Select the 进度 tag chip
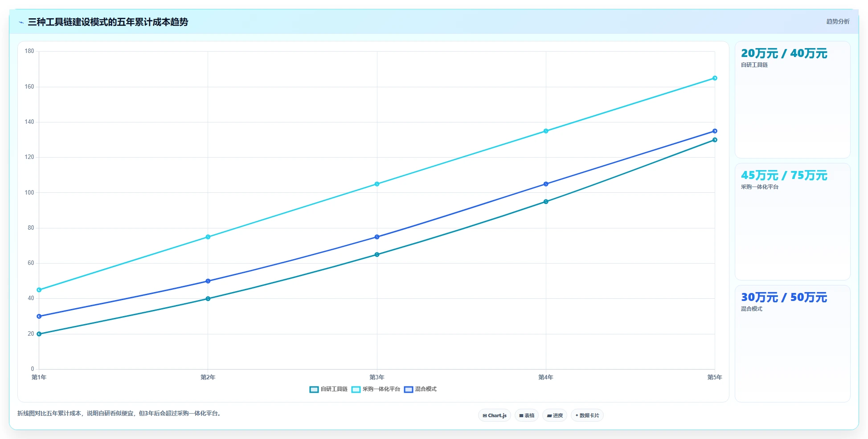This screenshot has height=439, width=868. coord(555,415)
